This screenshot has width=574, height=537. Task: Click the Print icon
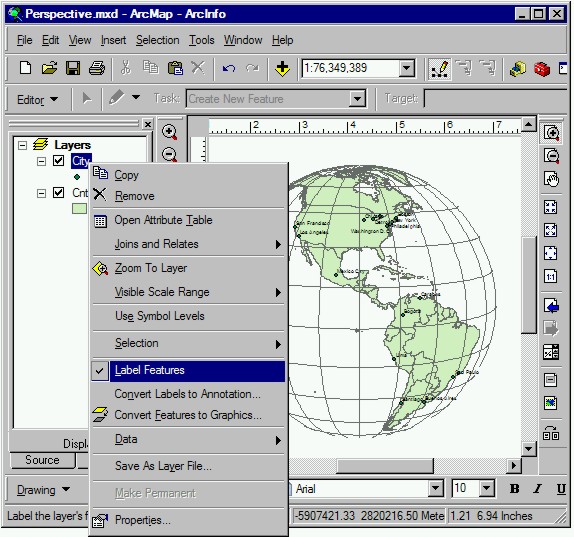97,68
